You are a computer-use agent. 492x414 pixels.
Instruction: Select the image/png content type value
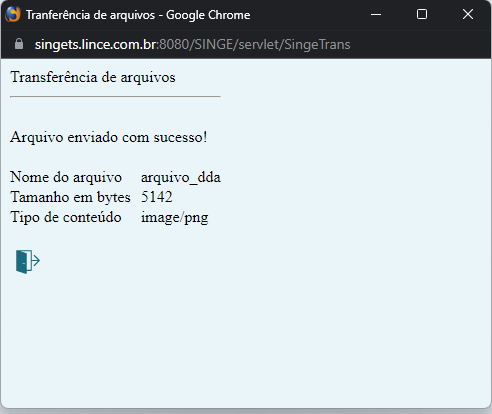point(175,218)
